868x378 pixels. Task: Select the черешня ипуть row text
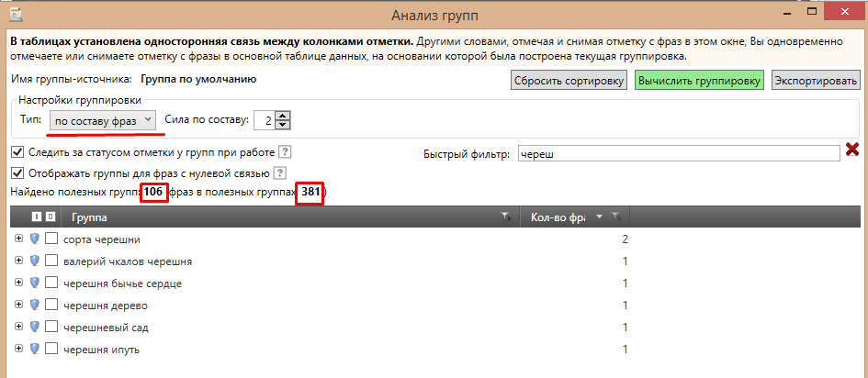tap(101, 350)
